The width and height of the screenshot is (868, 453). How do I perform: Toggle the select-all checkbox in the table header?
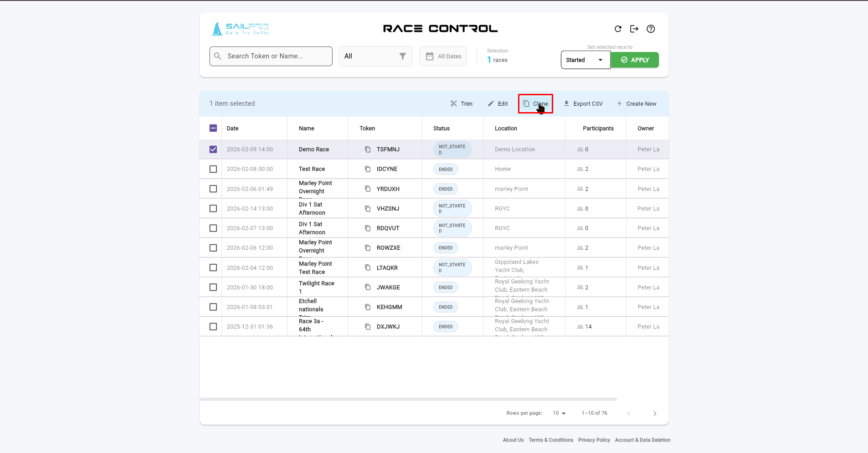213,128
